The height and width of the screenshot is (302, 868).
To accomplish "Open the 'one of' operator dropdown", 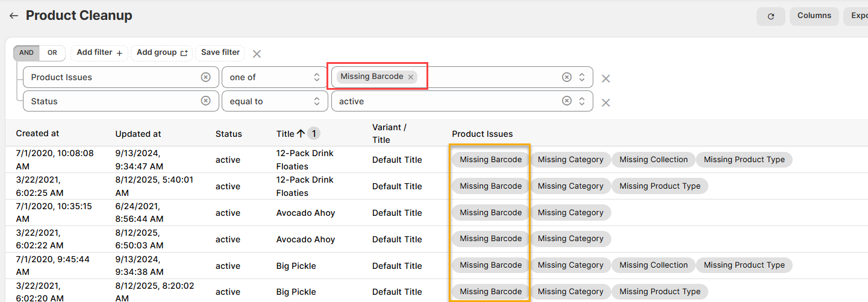I will [x=275, y=77].
